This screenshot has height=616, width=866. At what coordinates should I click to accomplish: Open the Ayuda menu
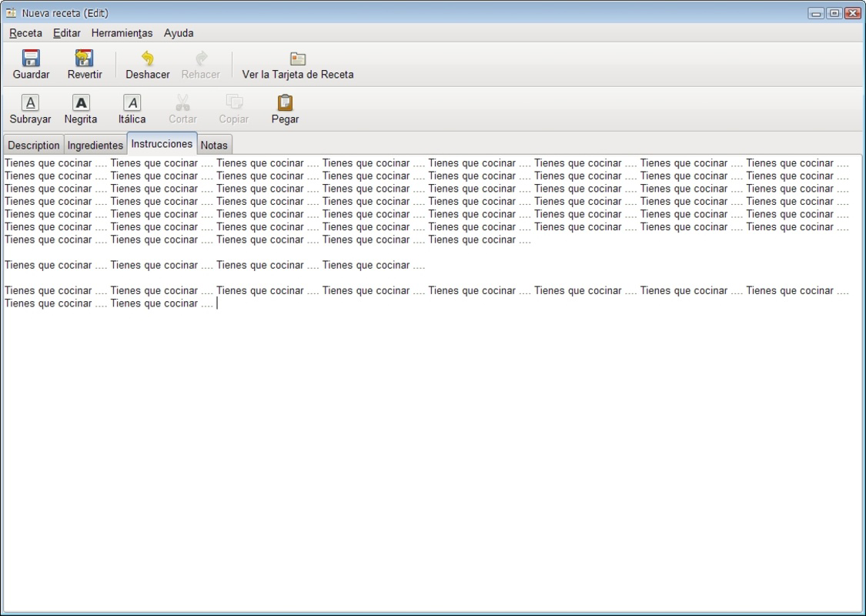pos(179,33)
